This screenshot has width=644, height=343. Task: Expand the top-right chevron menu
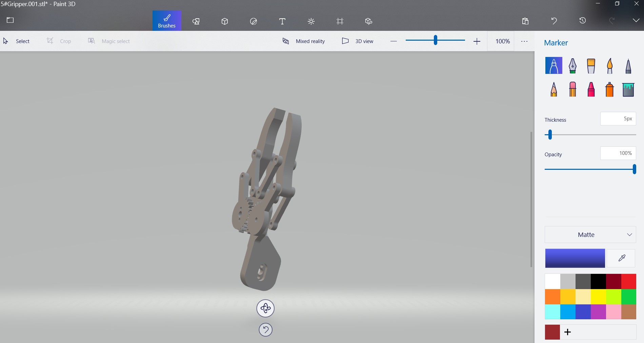[x=636, y=21]
